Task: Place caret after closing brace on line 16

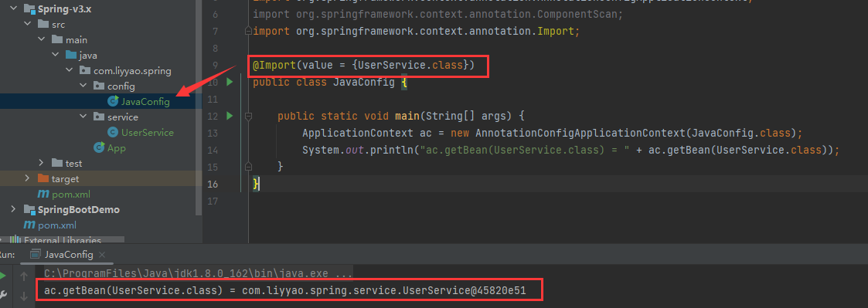Action: click(259, 184)
